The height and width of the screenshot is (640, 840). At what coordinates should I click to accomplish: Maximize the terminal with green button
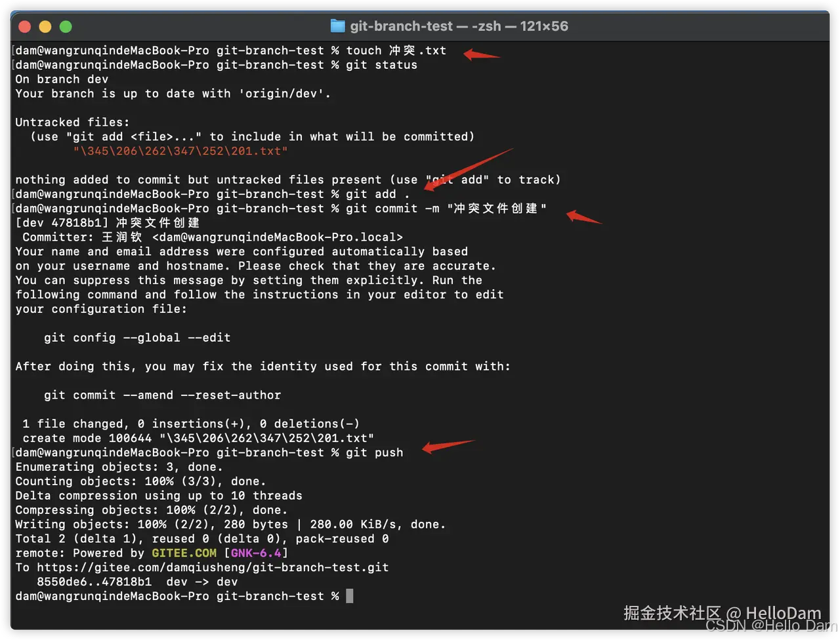click(x=66, y=27)
